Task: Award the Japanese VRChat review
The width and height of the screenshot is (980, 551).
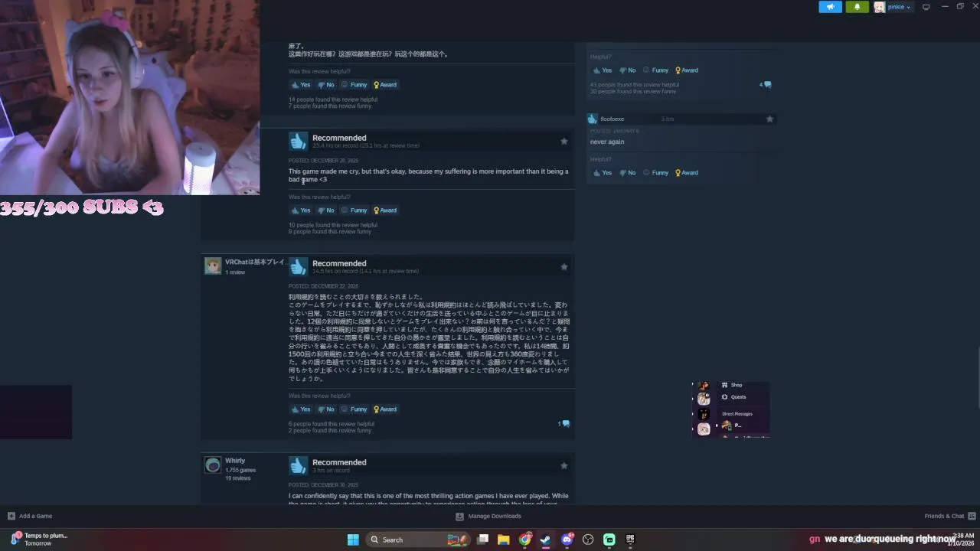Action: [384, 409]
